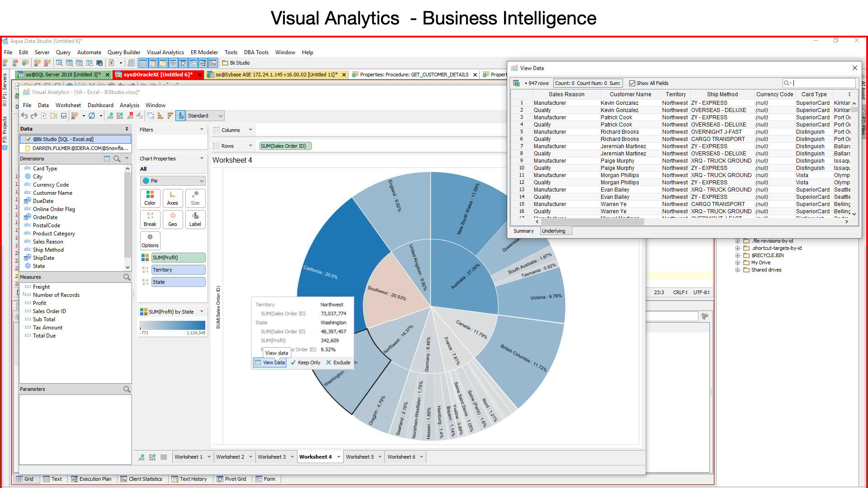
Task: Click the View Data search field
Action: pyautogui.click(x=824, y=83)
